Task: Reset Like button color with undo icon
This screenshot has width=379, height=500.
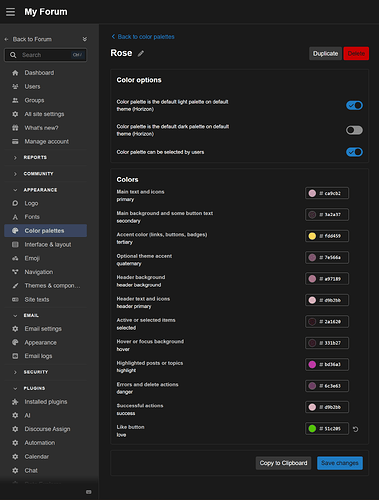Action: [x=356, y=429]
